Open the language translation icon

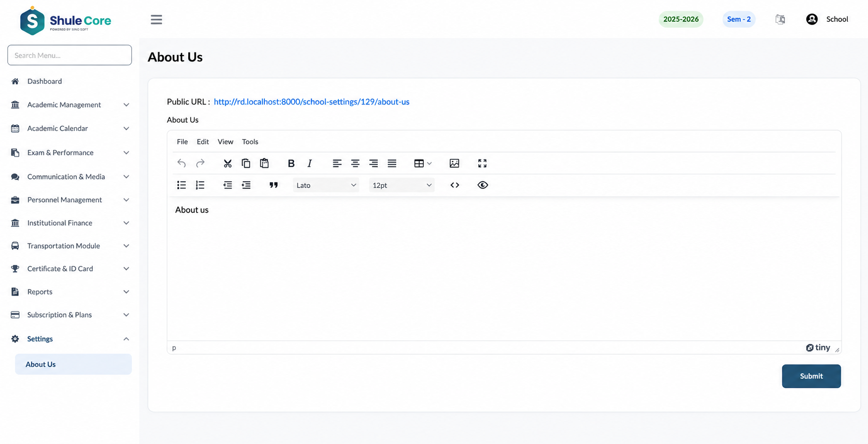pyautogui.click(x=780, y=19)
